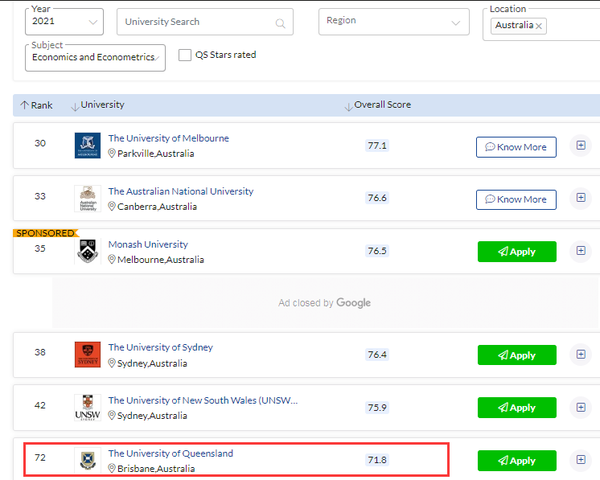600x480 pixels.
Task: Click the University of Sydney logo
Action: coord(88,354)
